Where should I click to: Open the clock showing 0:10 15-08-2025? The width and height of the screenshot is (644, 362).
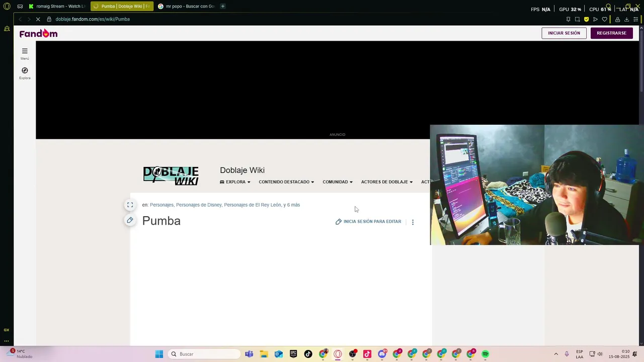[x=619, y=354]
